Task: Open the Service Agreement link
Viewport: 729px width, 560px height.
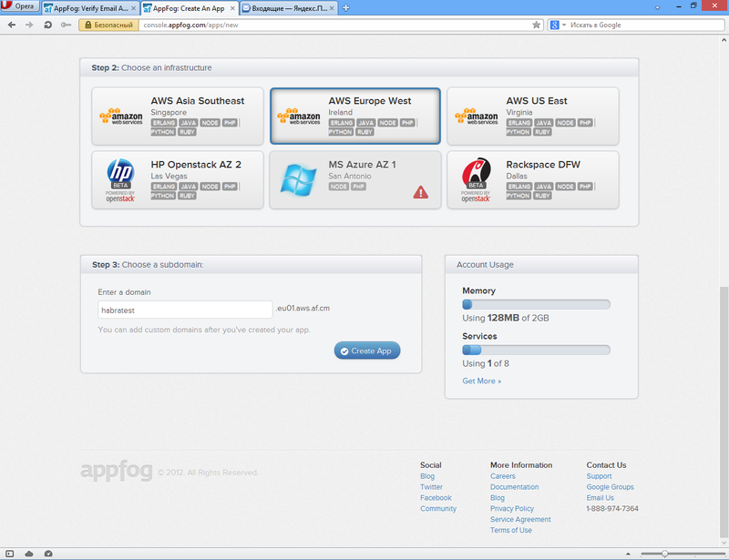Action: tap(520, 519)
